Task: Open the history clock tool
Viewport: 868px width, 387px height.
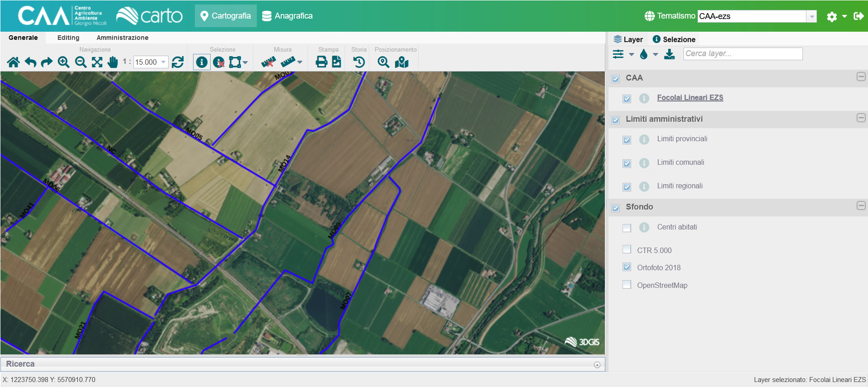Action: coord(359,62)
